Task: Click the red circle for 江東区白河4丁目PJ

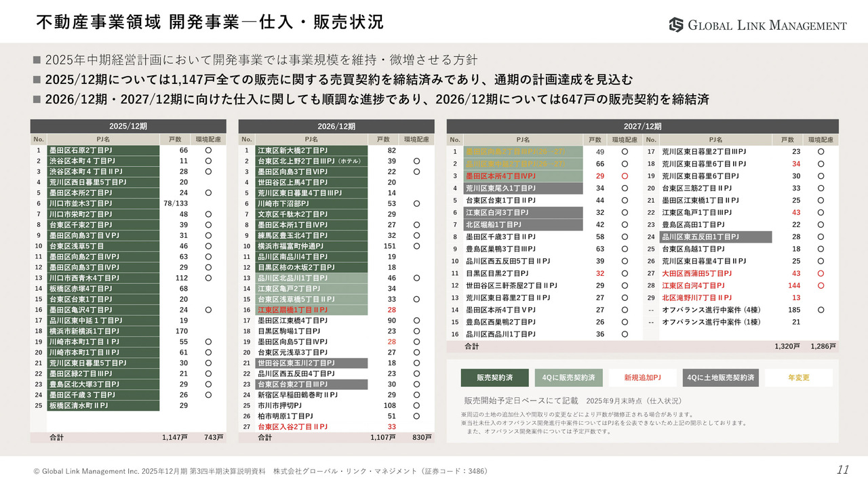Action: point(821,285)
